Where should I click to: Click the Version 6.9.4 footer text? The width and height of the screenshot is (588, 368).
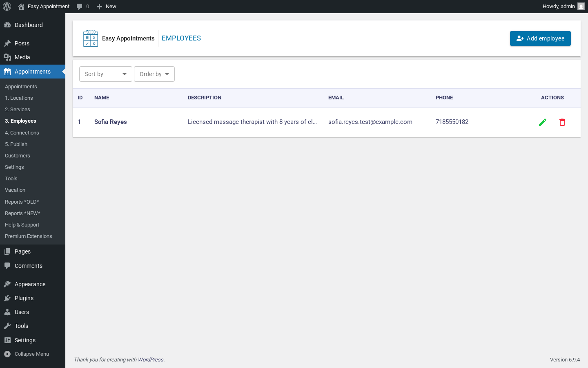(x=565, y=360)
